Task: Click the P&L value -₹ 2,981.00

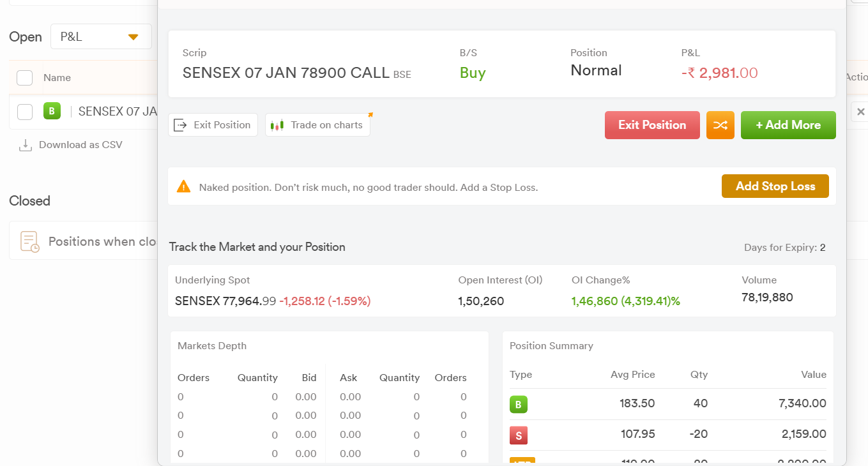Action: 720,73
